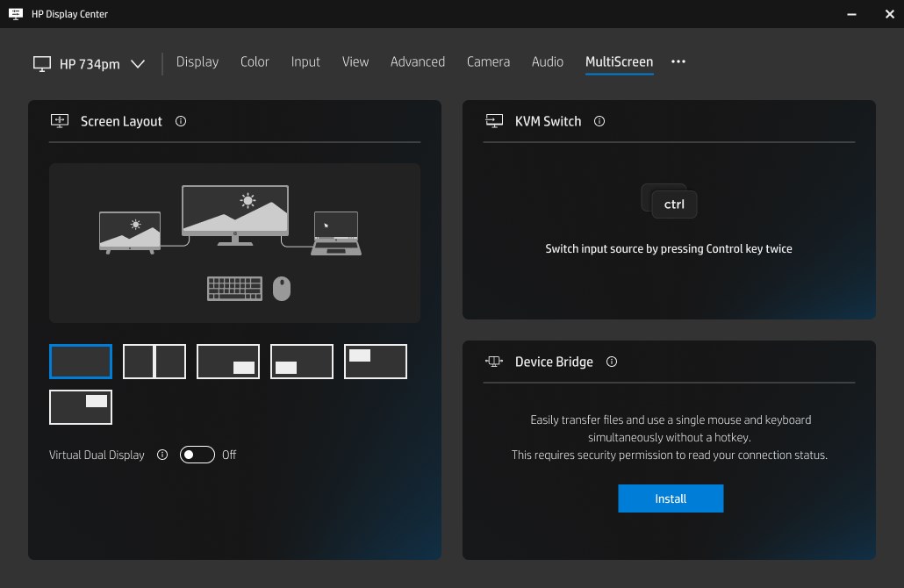This screenshot has height=588, width=904.
Task: Click the Screen Layout panel icon
Action: (x=59, y=121)
